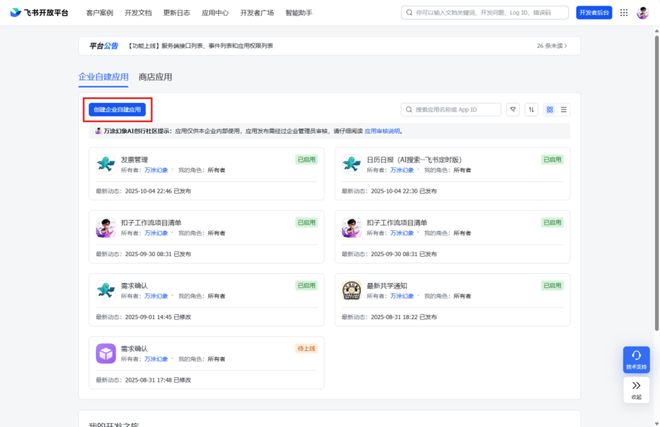Click the 技术支持 headset icon
The image size is (660, 427).
click(x=636, y=356)
